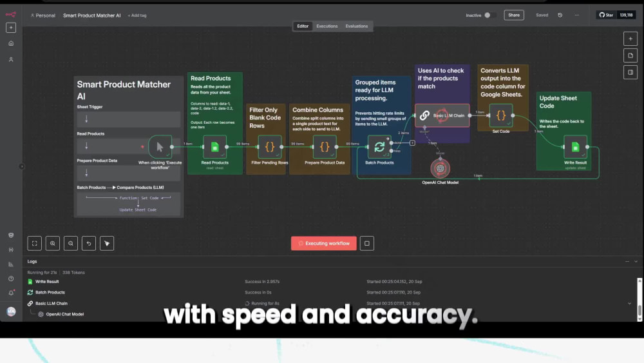Click the GitHub star count 139,118
The image size is (644, 363).
click(x=626, y=15)
